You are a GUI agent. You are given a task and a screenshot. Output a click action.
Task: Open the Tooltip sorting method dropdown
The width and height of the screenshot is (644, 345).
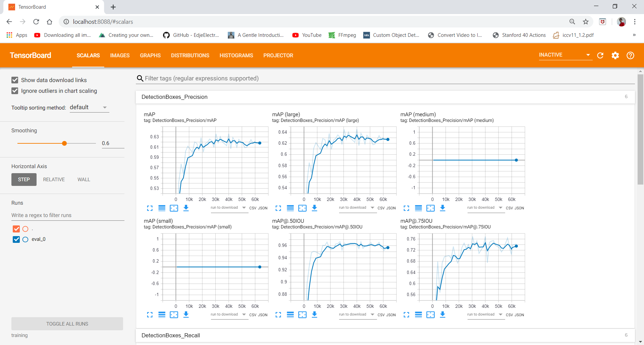(89, 107)
